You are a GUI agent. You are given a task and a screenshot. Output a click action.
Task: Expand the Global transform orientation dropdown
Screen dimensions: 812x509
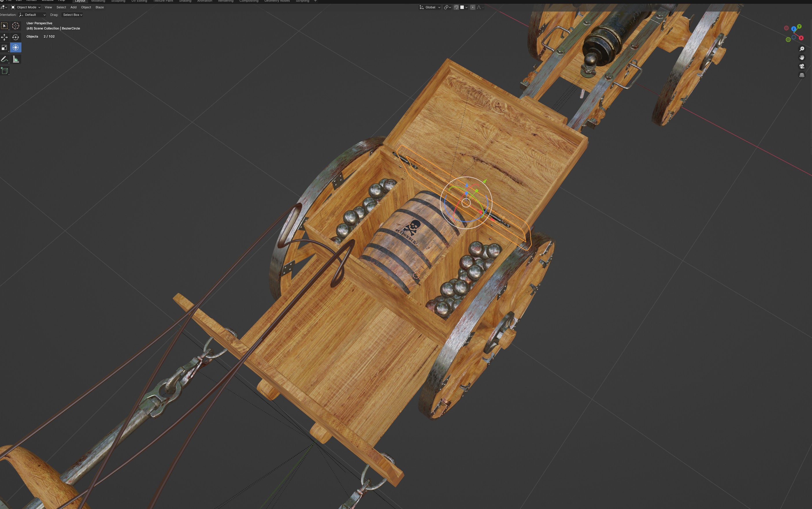pyautogui.click(x=430, y=8)
